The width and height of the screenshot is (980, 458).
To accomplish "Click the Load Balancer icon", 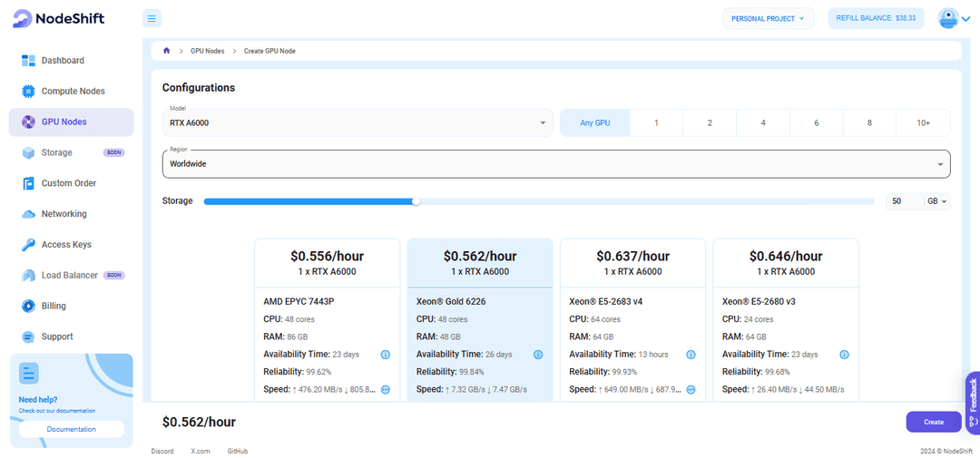I will 28,275.
